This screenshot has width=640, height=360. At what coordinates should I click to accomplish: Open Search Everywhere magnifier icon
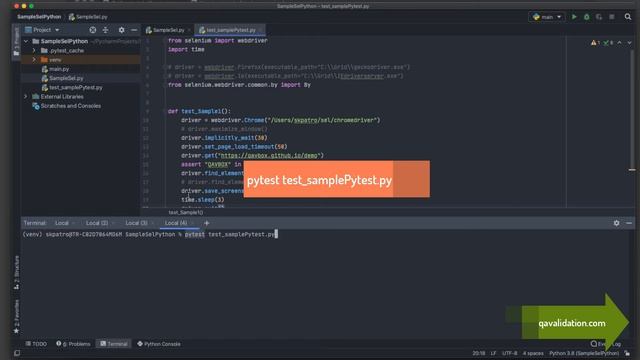[x=628, y=17]
